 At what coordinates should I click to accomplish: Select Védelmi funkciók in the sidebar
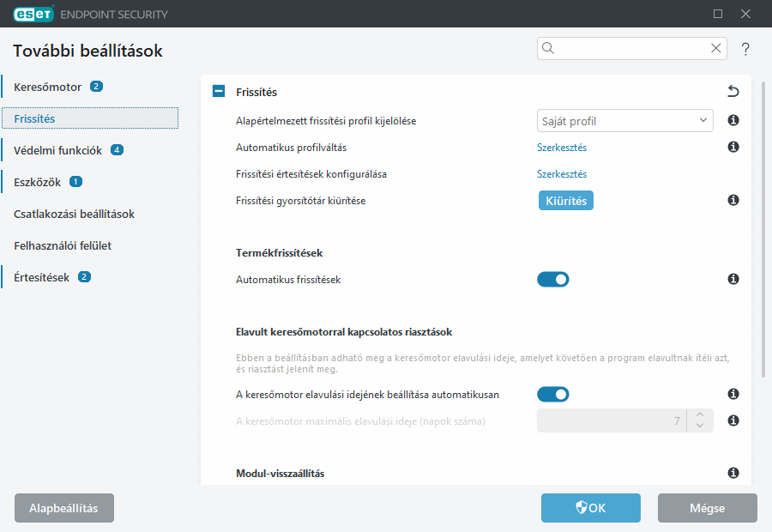(x=57, y=150)
